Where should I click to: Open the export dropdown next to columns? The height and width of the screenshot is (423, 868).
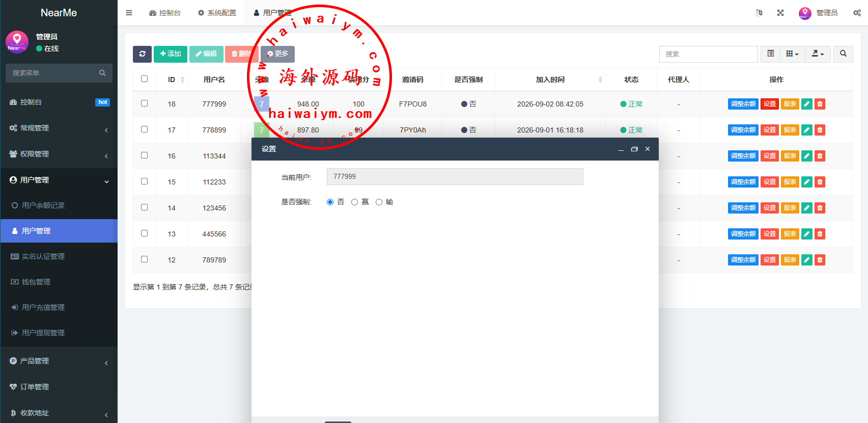(x=818, y=54)
